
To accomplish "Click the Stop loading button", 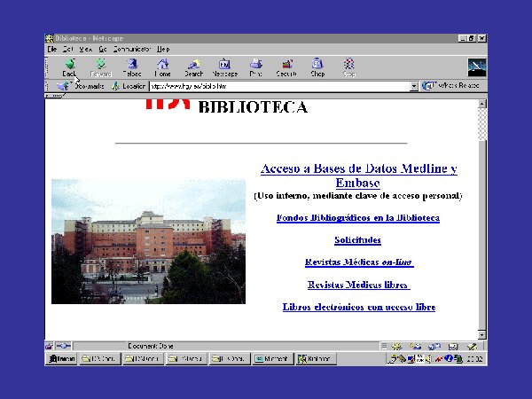I will point(348,67).
